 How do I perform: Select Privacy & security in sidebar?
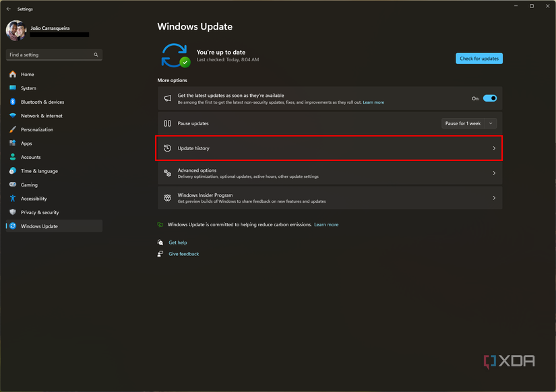tap(54, 212)
